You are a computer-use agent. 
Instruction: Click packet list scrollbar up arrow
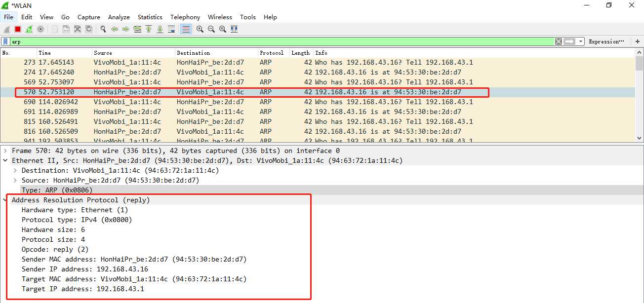click(639, 53)
